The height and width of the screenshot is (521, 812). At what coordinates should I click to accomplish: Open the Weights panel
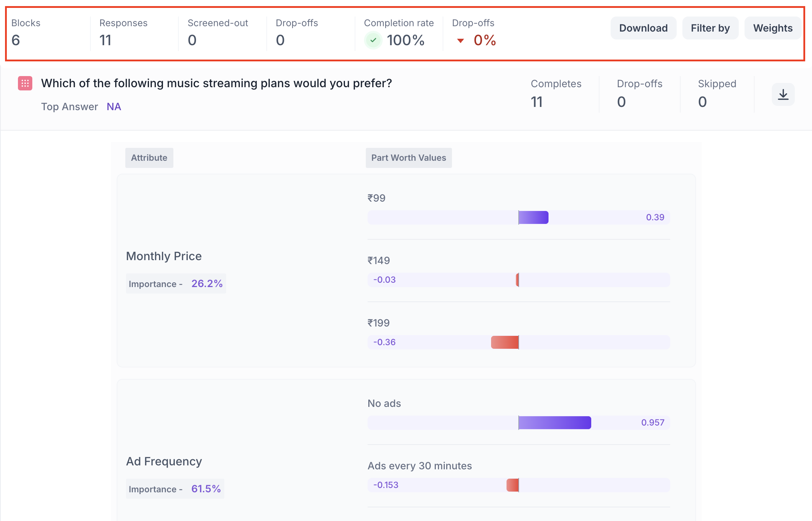pos(773,28)
